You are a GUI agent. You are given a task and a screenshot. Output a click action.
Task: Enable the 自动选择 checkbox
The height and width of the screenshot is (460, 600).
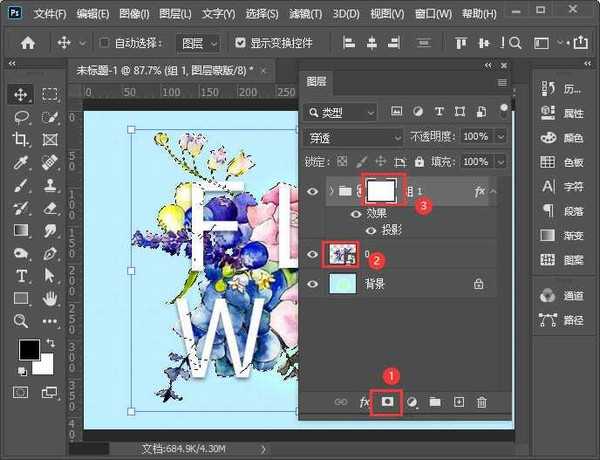[106, 44]
